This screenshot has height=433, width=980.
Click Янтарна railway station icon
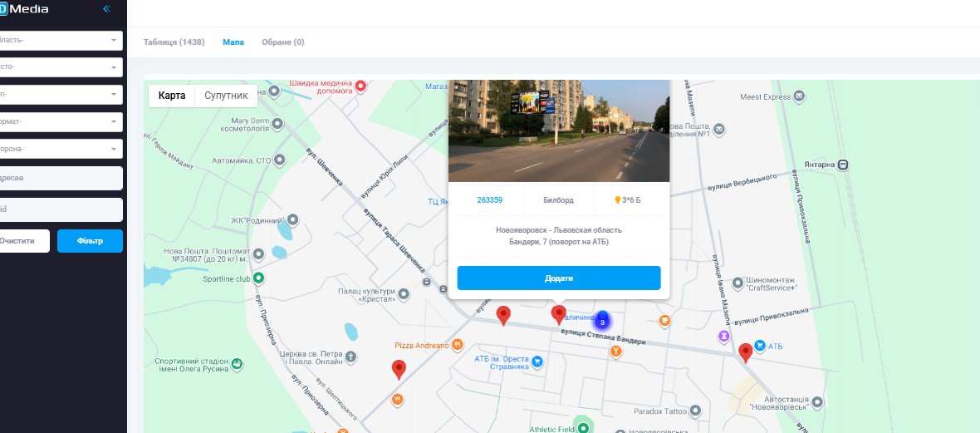coord(844,165)
